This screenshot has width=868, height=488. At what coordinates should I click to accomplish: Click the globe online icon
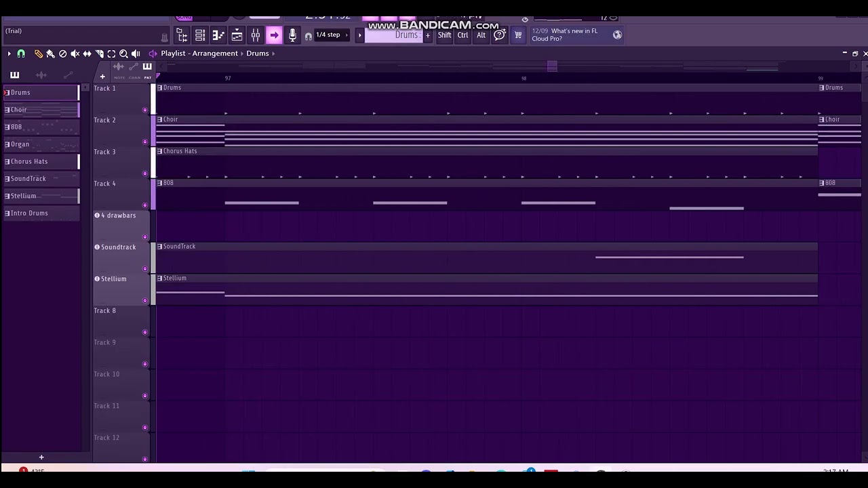pos(617,35)
